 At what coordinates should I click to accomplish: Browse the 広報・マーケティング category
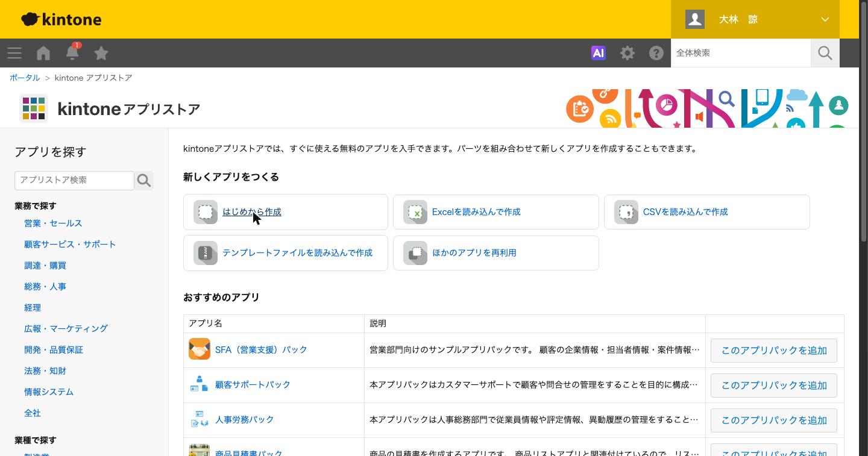coord(66,328)
